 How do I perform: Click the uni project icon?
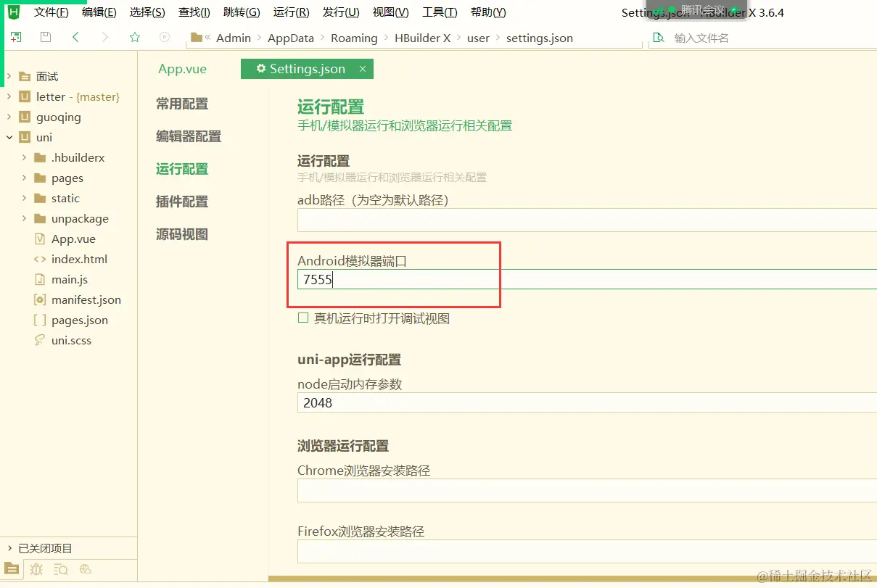tap(25, 137)
